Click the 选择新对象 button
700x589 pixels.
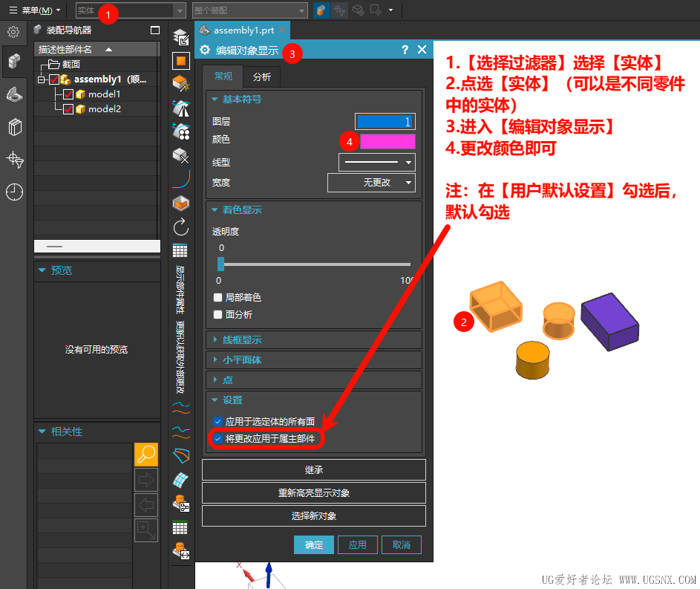coord(314,515)
